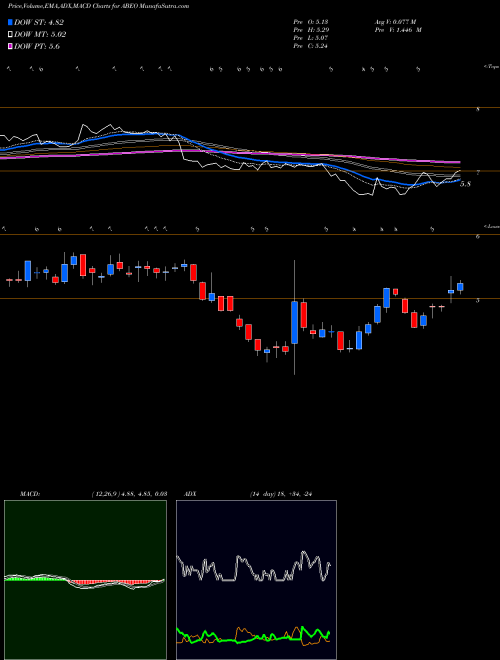The height and width of the screenshot is (660, 500).
Task: Click price axis label 6 on candlestick chart
Action: coord(478,237)
